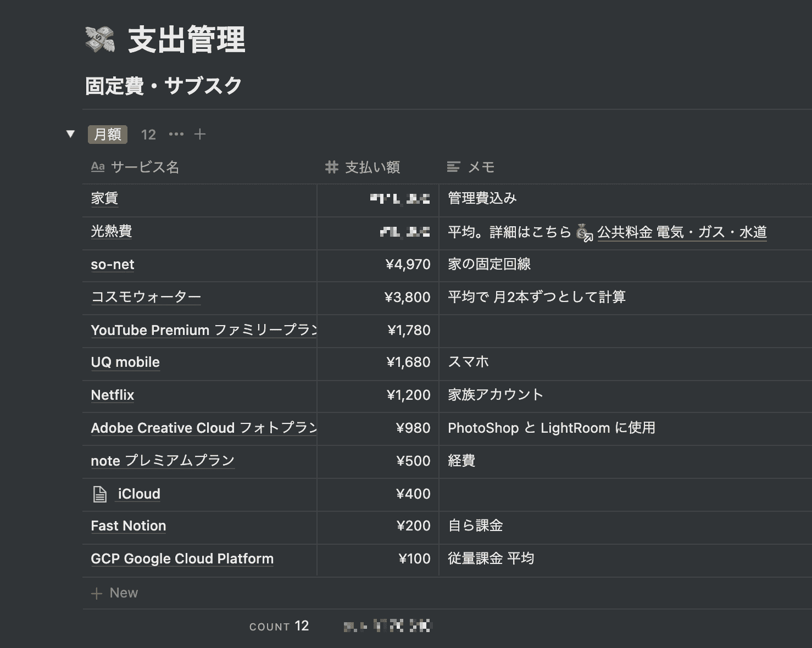The image size is (812, 648).
Task: Click the PhotoShop と LightRoom に使用 memo
Action: pos(626,428)
